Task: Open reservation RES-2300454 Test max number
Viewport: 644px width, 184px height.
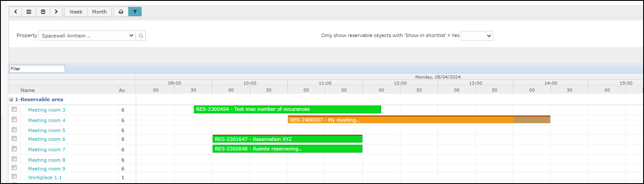Action: pos(287,109)
